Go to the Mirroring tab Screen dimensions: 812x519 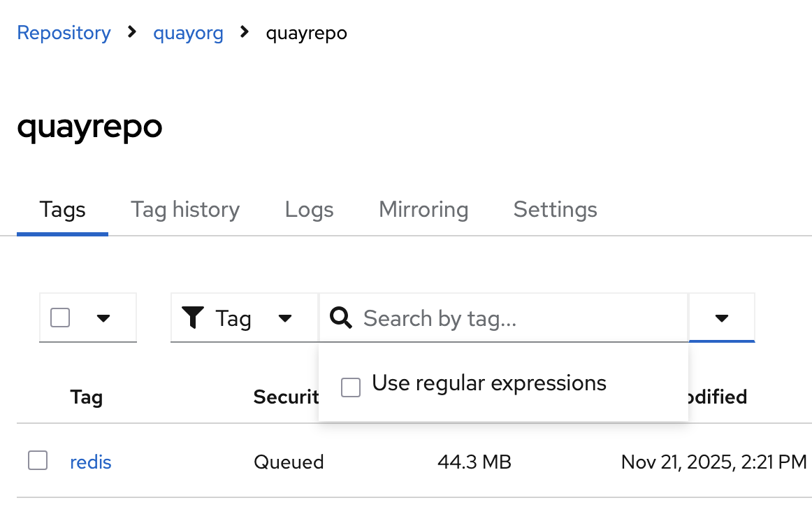tap(423, 210)
